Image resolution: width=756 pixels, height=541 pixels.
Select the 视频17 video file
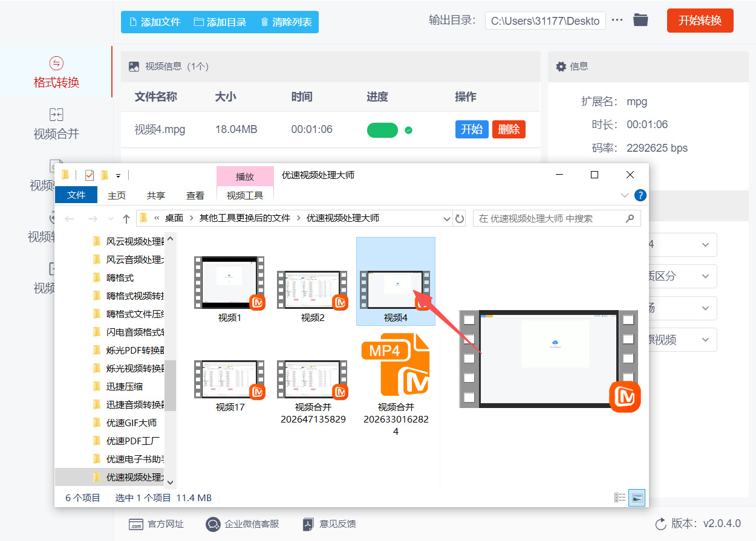[x=230, y=386]
